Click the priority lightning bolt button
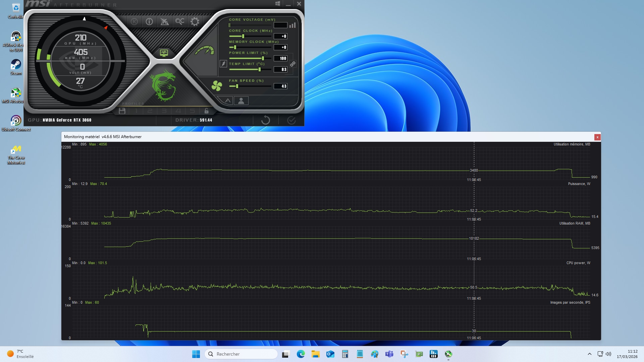644x362 pixels. (x=223, y=64)
